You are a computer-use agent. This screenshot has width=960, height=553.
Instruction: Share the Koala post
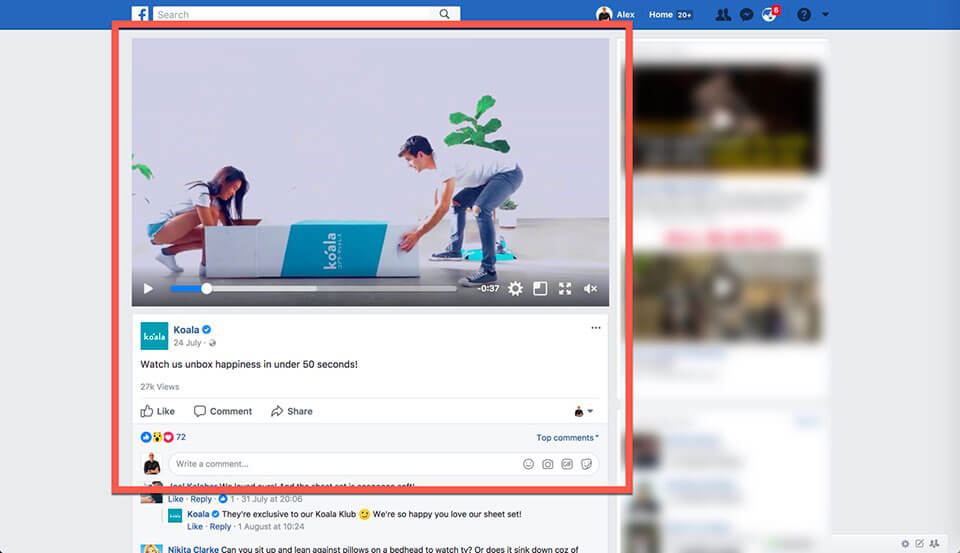point(292,411)
